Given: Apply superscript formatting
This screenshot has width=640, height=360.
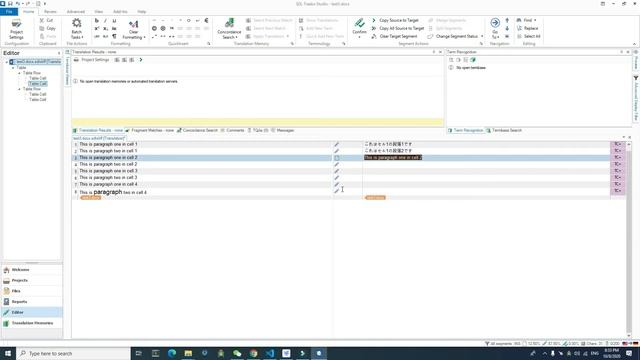Looking at the screenshot, I should pos(97,29).
